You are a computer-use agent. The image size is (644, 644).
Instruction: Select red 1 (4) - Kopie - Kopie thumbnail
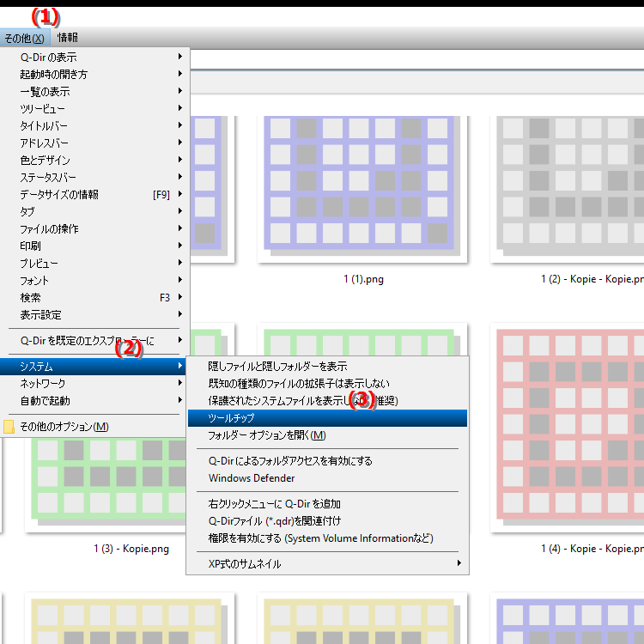(568, 427)
